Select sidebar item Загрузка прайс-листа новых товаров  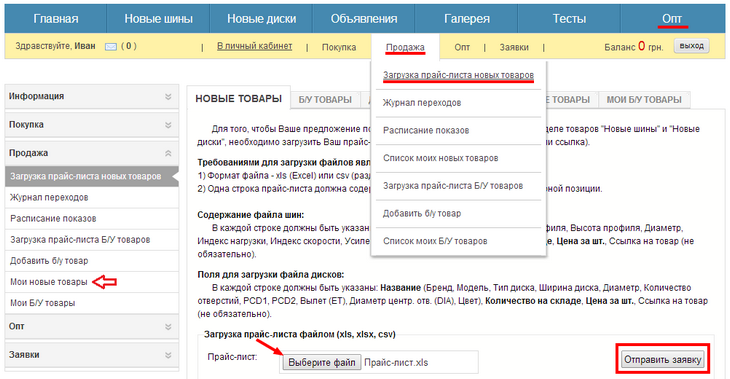92,176
